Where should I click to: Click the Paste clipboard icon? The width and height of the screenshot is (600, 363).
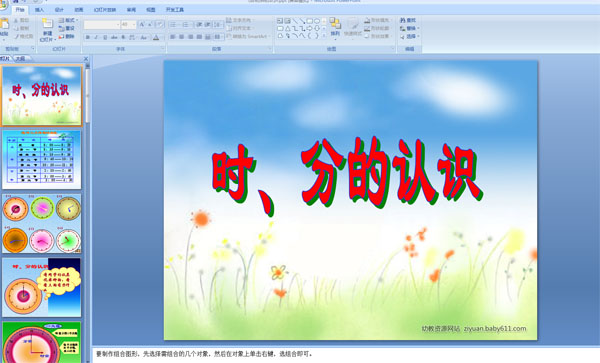[4, 24]
